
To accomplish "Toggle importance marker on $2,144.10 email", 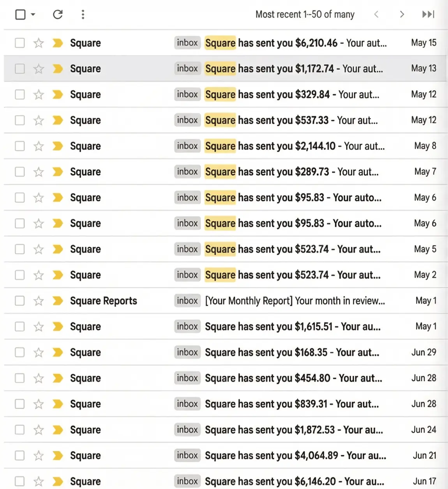I will [58, 146].
